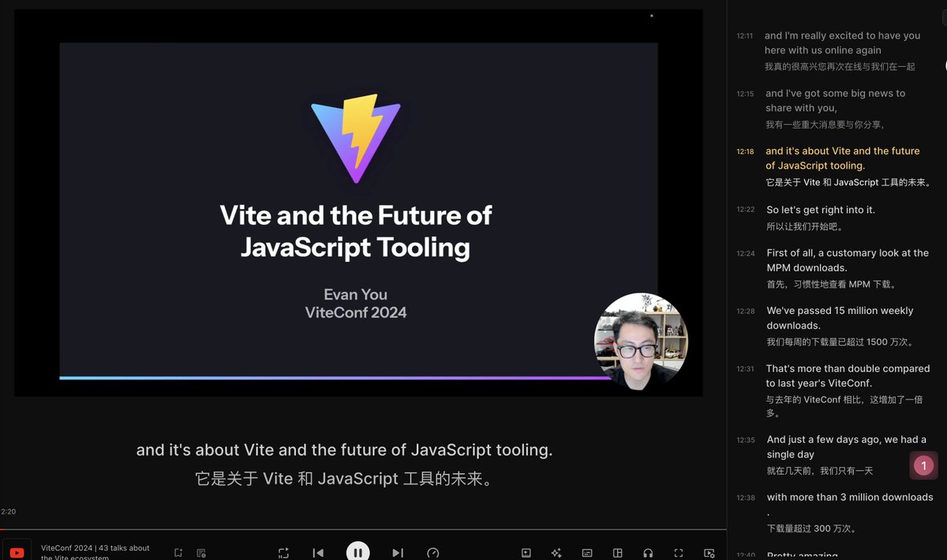Click the English subtitle below the video
The image size is (947, 560).
[344, 450]
